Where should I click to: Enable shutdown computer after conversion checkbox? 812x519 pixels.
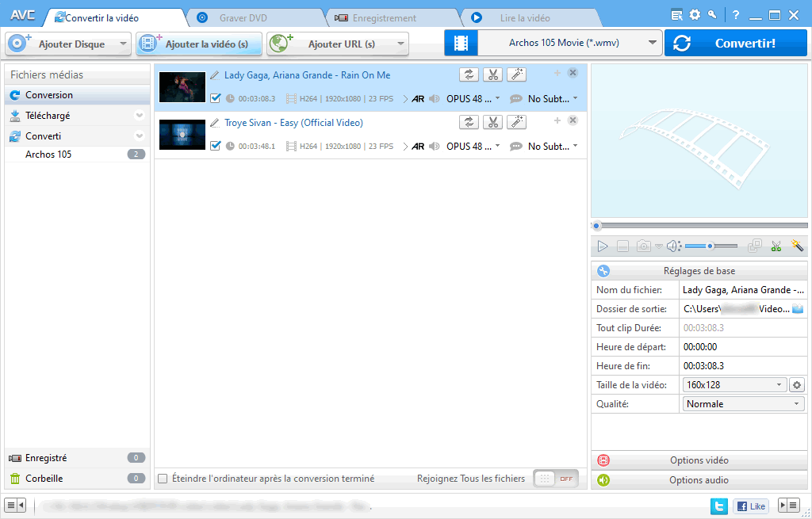pyautogui.click(x=163, y=479)
